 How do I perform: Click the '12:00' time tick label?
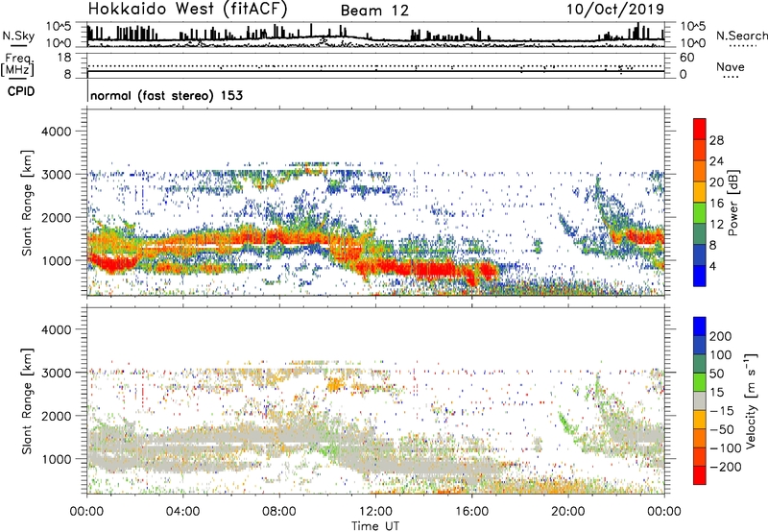coord(375,512)
